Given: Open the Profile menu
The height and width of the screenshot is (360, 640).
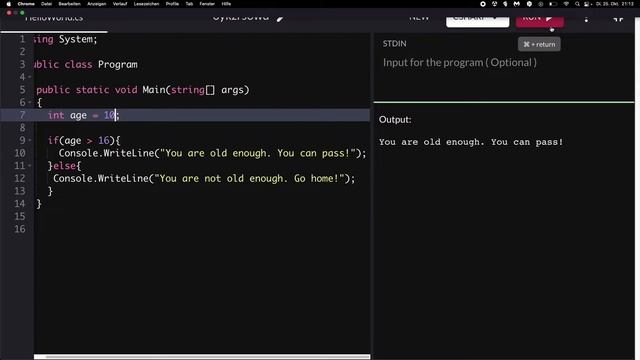Looking at the screenshot, I should click(x=172, y=4).
